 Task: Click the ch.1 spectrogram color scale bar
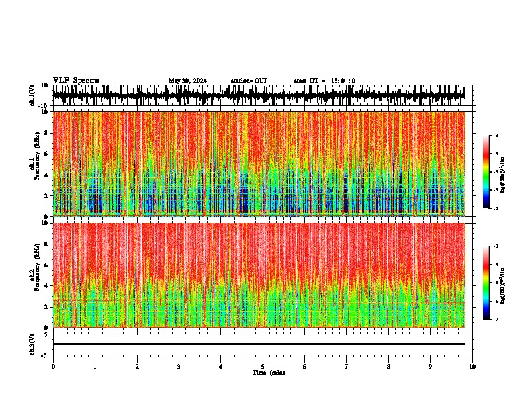coord(486,172)
